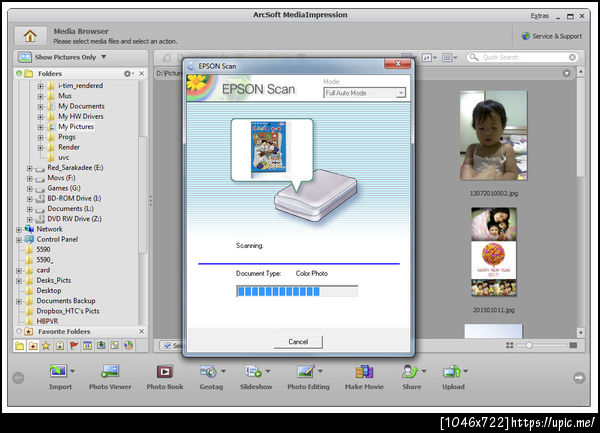This screenshot has height=433, width=600.
Task: Expand Red_Sarakadee (E:) drive
Action: 29,168
